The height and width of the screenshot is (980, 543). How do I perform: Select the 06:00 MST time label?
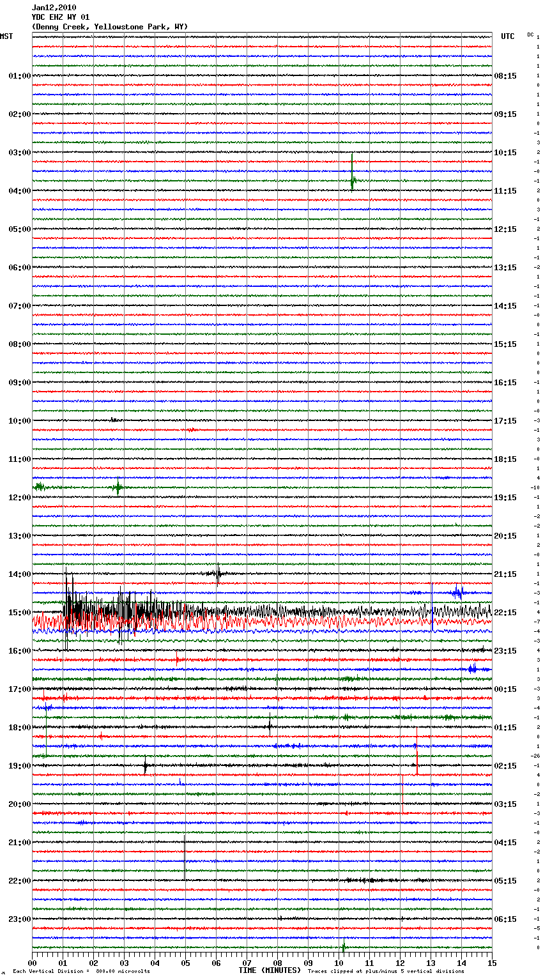(19, 268)
